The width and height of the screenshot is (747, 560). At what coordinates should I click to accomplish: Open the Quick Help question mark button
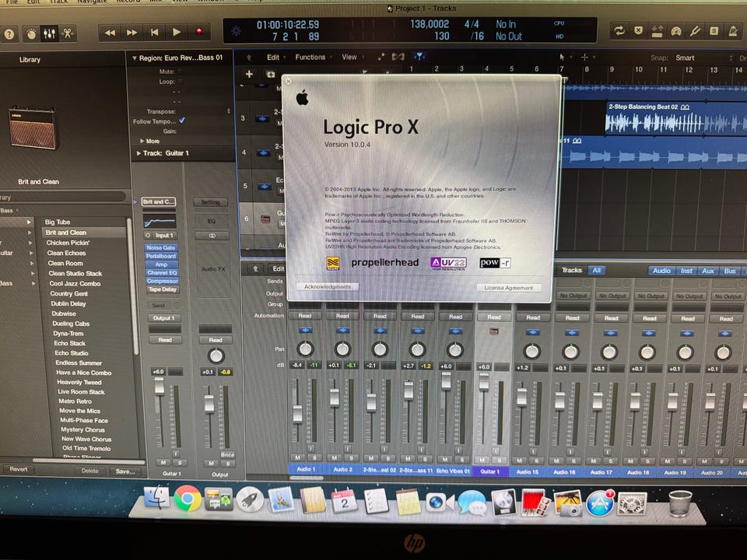coord(9,33)
